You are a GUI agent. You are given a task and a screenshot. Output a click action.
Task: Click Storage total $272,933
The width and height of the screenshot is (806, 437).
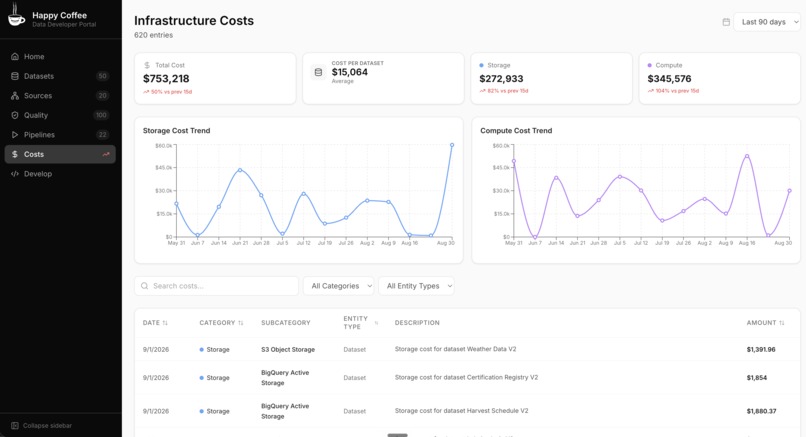point(501,79)
